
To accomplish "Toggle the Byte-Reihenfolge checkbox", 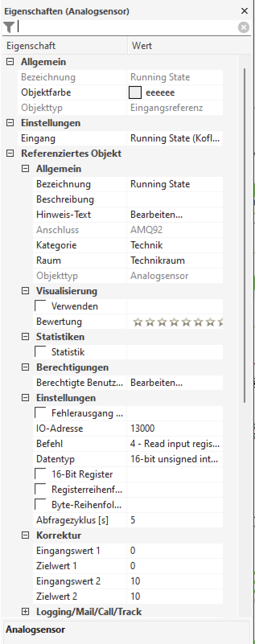I will click(x=41, y=505).
